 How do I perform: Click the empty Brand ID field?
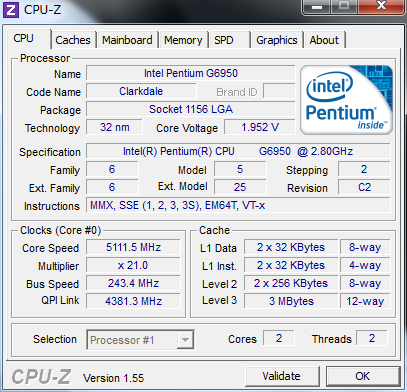tap(279, 91)
